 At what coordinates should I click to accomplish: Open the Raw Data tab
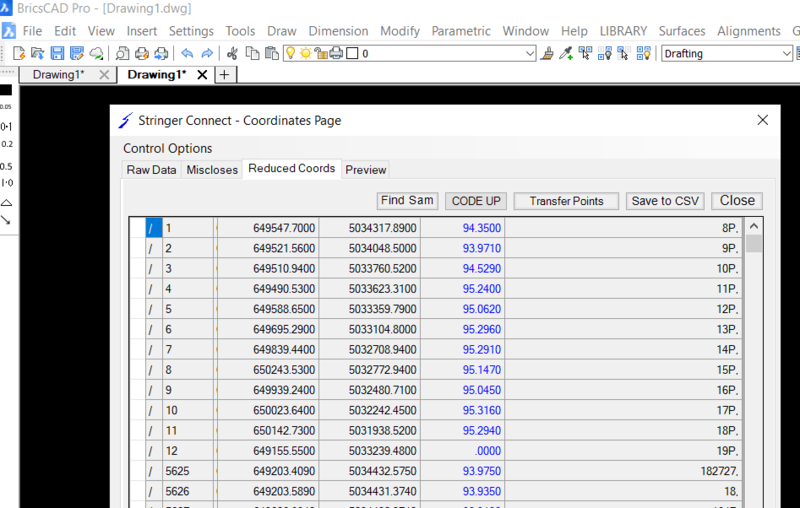point(151,170)
